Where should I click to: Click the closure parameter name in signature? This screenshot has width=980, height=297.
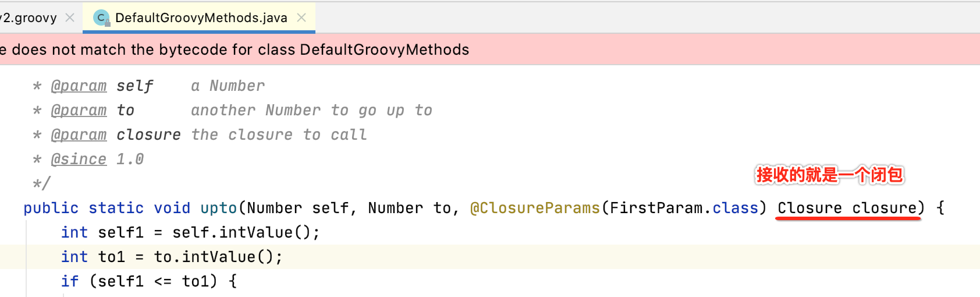[x=884, y=208]
